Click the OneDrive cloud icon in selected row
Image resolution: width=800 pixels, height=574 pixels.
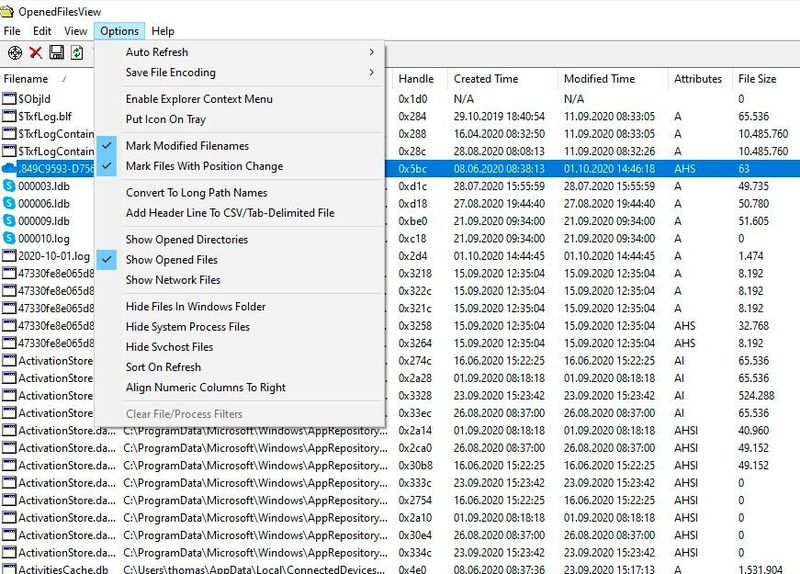click(x=9, y=168)
